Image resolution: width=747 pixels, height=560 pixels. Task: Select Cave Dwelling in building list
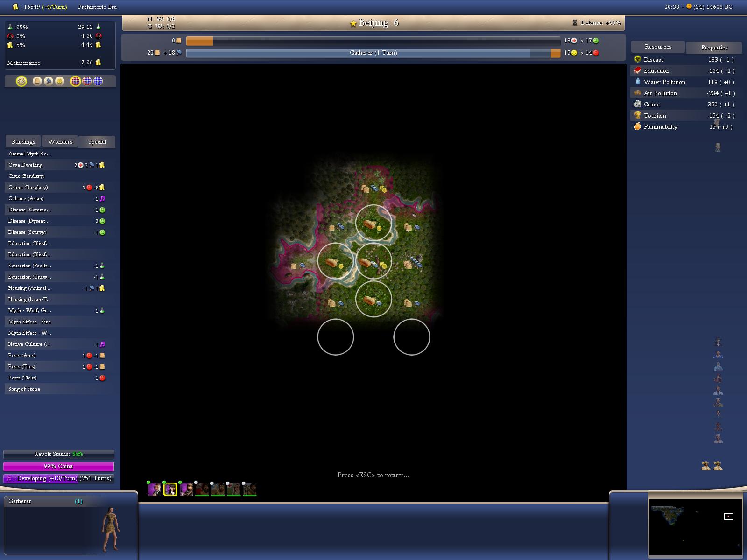click(26, 165)
